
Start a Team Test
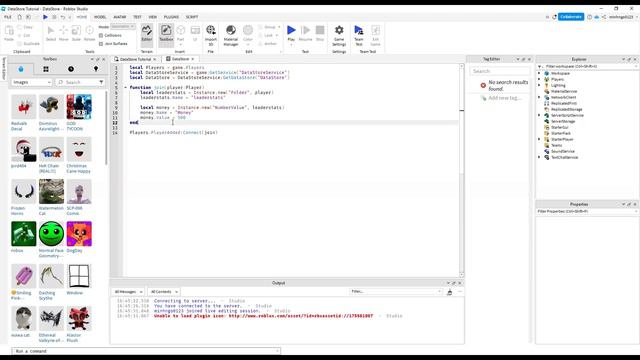(x=359, y=35)
